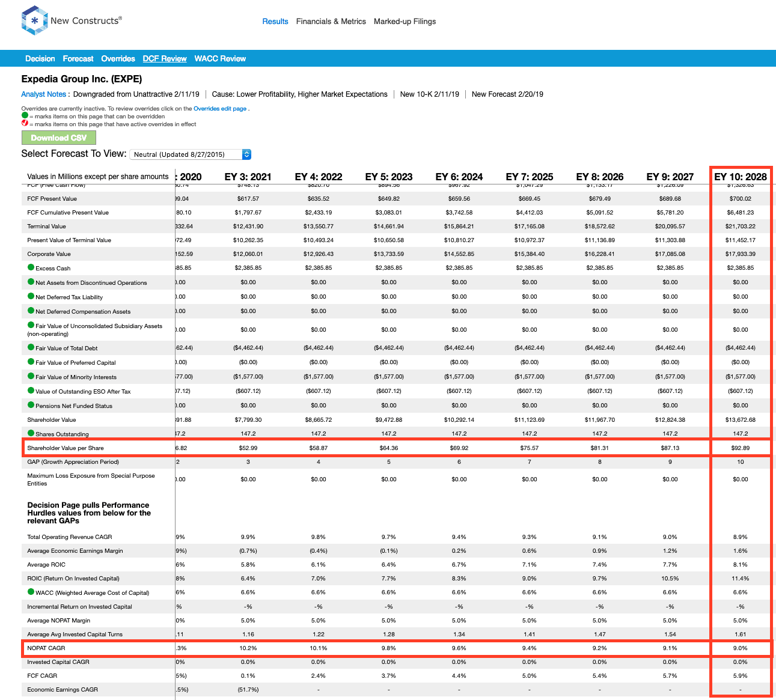
Task: Click the Expedia Group Inc. (EXPE) heading
Action: click(82, 79)
